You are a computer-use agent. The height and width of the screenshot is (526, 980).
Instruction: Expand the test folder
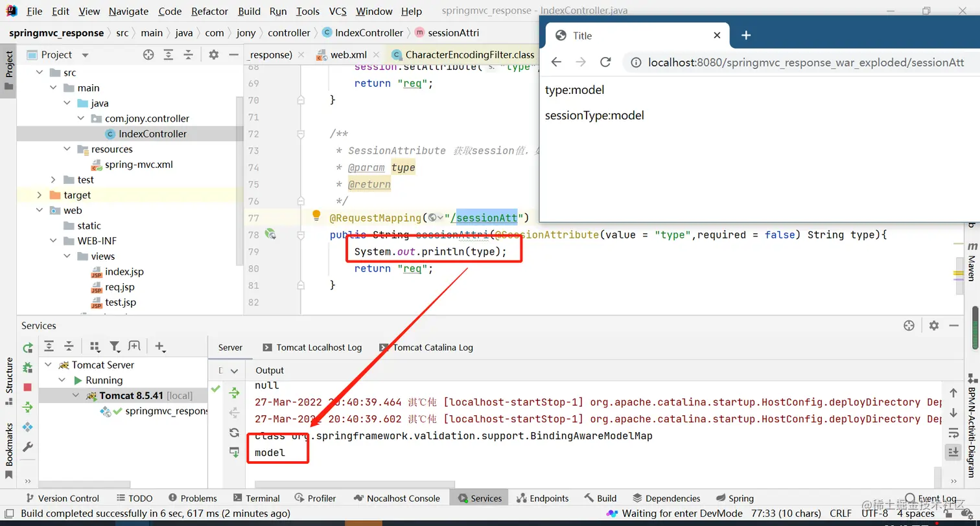(53, 180)
